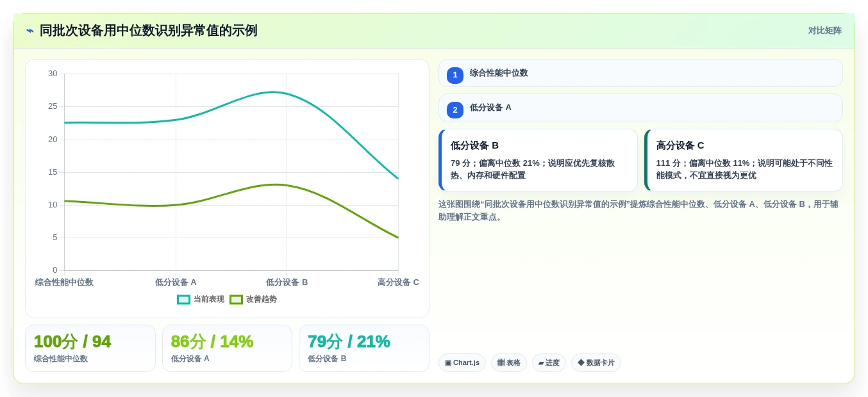Click the 79分 / 21% stat card

pos(364,348)
